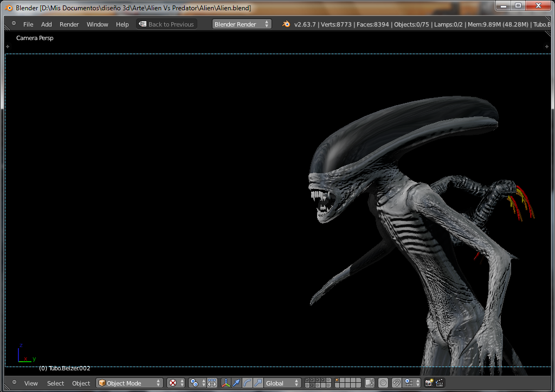Open the Global transform orientation dropdown
This screenshot has height=392, width=555.
pos(282,383)
